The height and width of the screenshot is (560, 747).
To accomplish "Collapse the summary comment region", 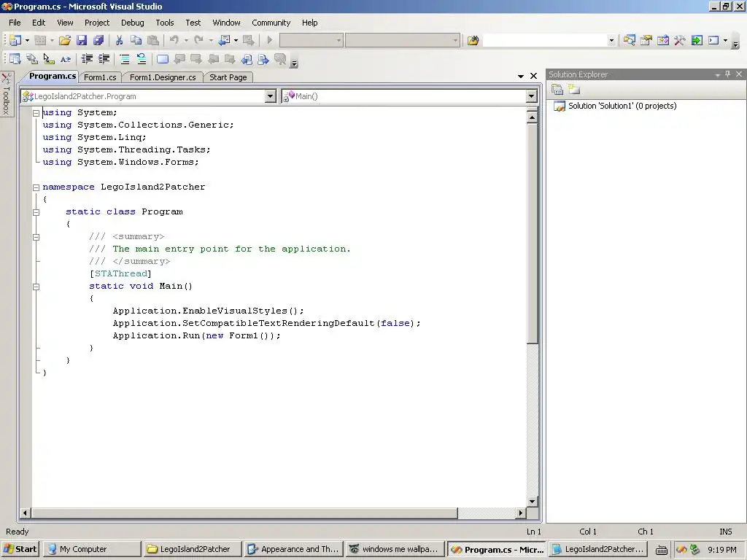I will coord(36,237).
